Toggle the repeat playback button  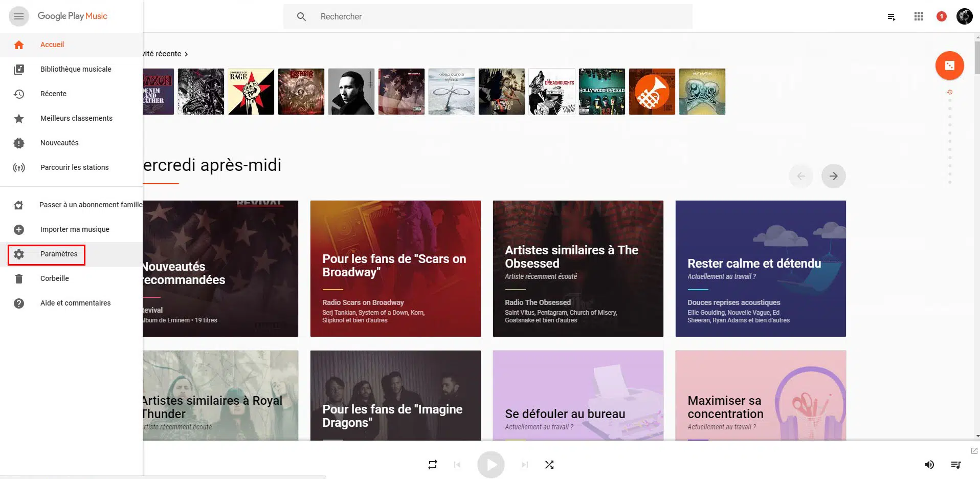pos(433,465)
